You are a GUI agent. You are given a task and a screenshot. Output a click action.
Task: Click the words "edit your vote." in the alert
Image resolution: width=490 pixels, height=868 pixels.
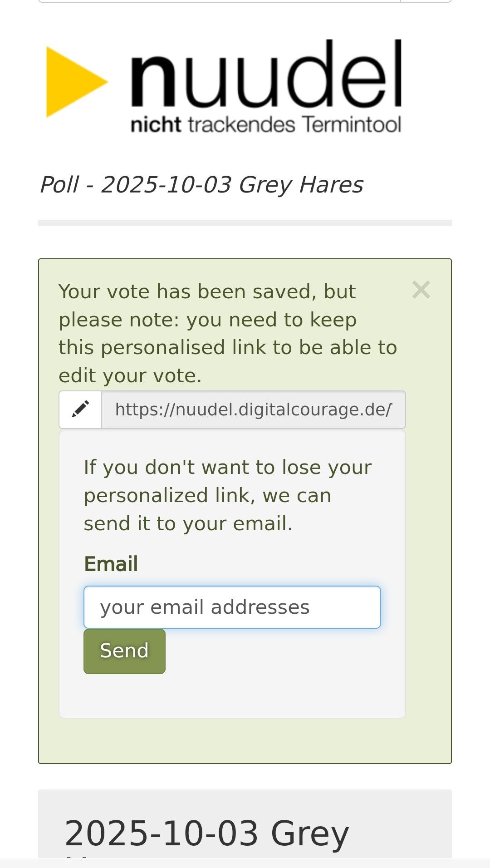(130, 376)
